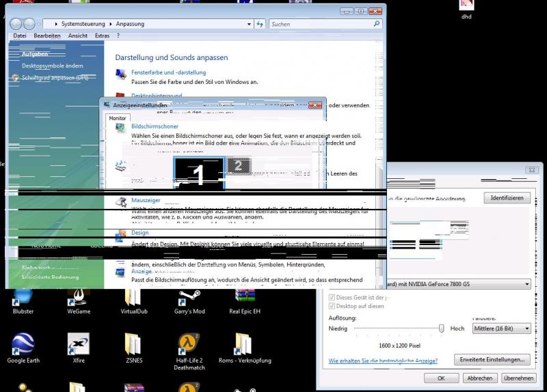The image size is (547, 392).
Task: Click the Auflösung resolution slider handle
Action: pyautogui.click(x=442, y=328)
